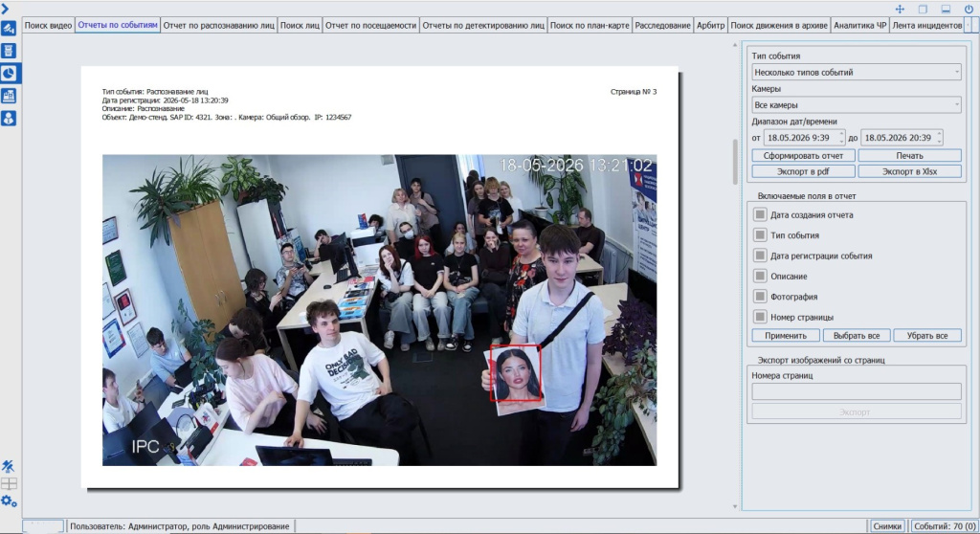This screenshot has width=980, height=534.
Task: Click the power exit icon
Action: [969, 9]
